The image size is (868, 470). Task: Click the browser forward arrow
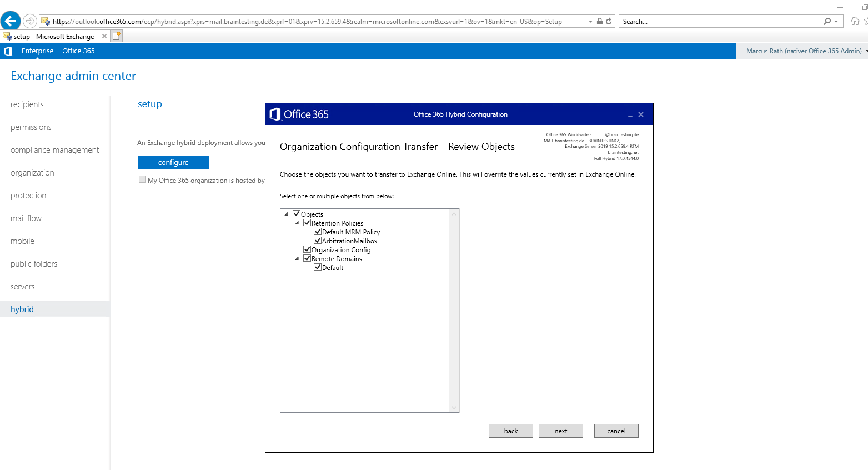click(x=30, y=21)
